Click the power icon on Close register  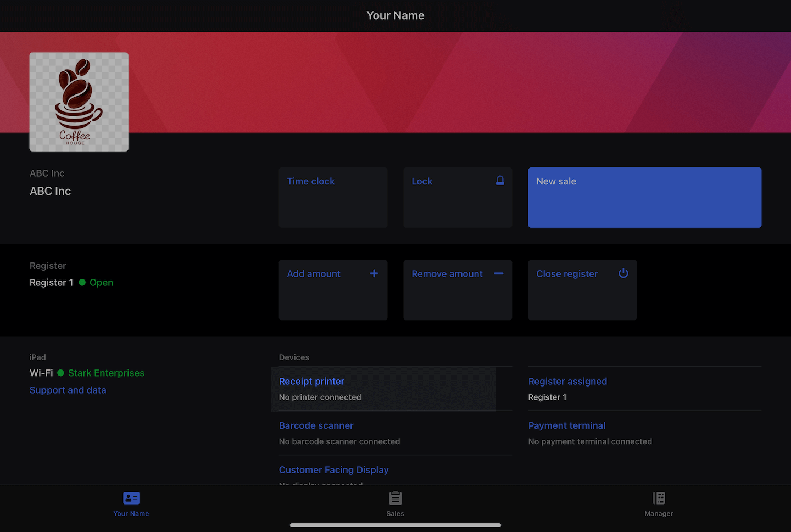[x=623, y=273]
